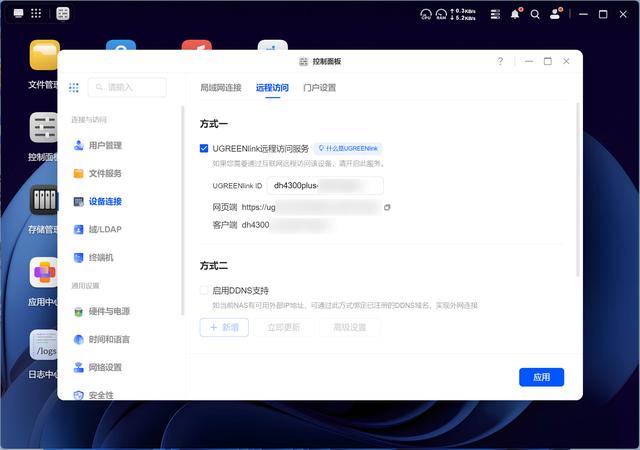The width and height of the screenshot is (640, 450).
Task: Check the RAM usage gauge icon
Action: 441,14
